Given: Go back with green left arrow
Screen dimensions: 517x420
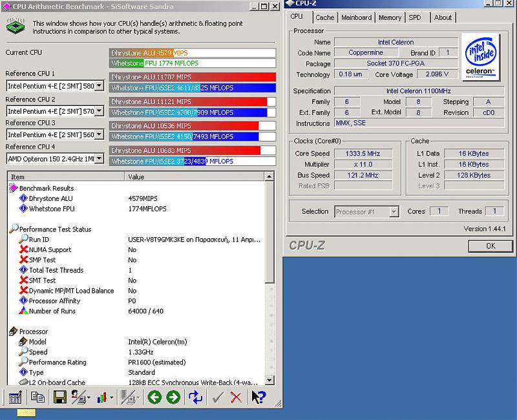Looking at the screenshot, I should click(154, 397).
